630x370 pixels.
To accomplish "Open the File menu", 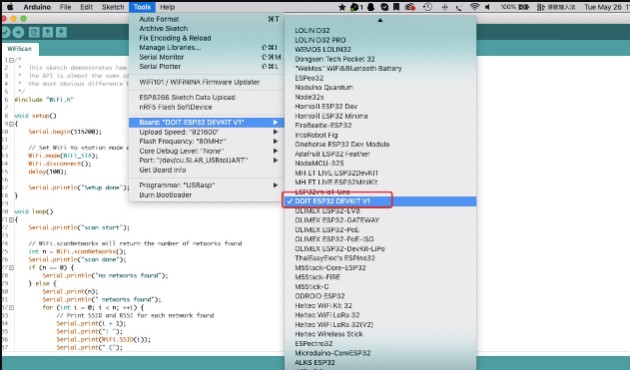I will (x=65, y=7).
